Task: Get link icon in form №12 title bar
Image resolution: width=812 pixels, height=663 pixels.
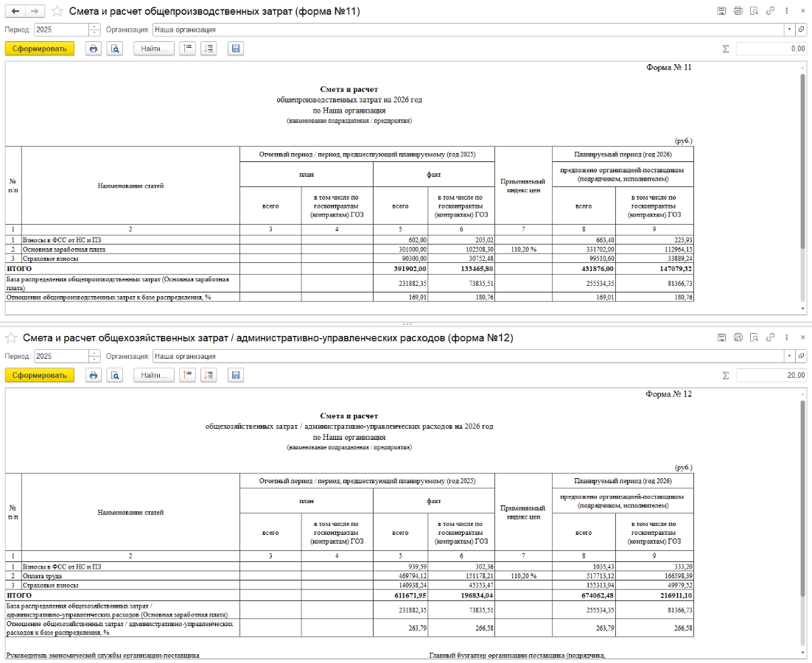Action: [771, 337]
